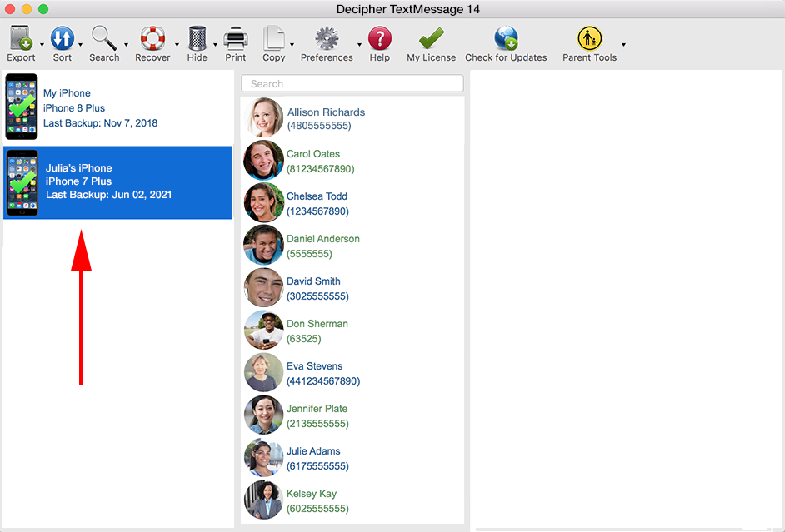
Task: Select the Hide trash-can icon
Action: 197,38
